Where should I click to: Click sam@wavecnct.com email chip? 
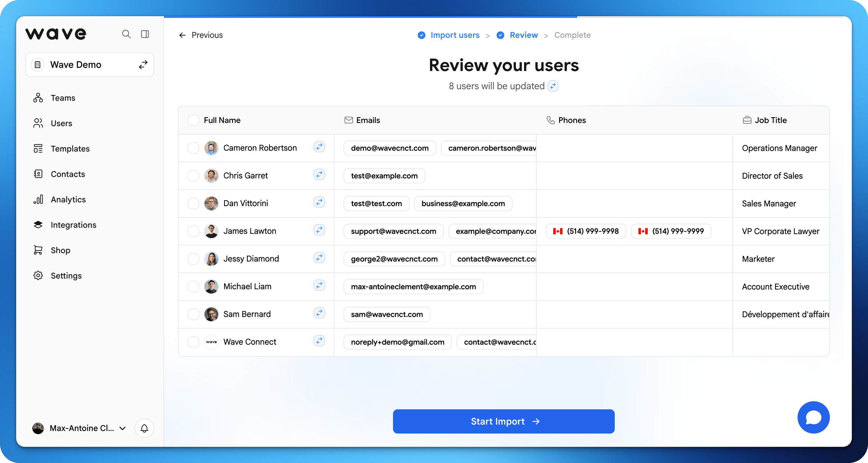(387, 314)
